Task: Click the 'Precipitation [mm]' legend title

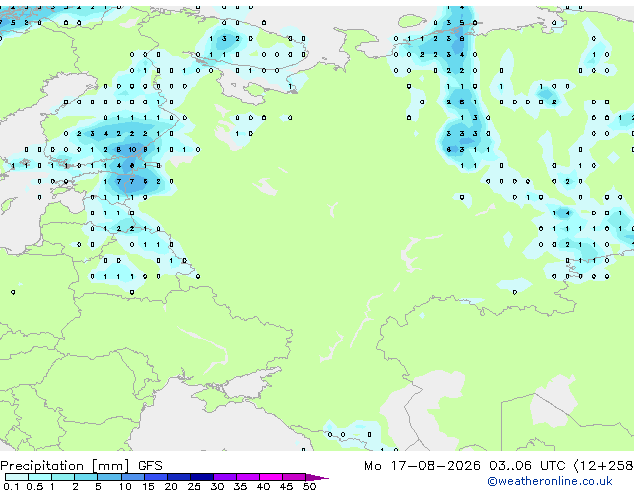Action: click(x=65, y=466)
